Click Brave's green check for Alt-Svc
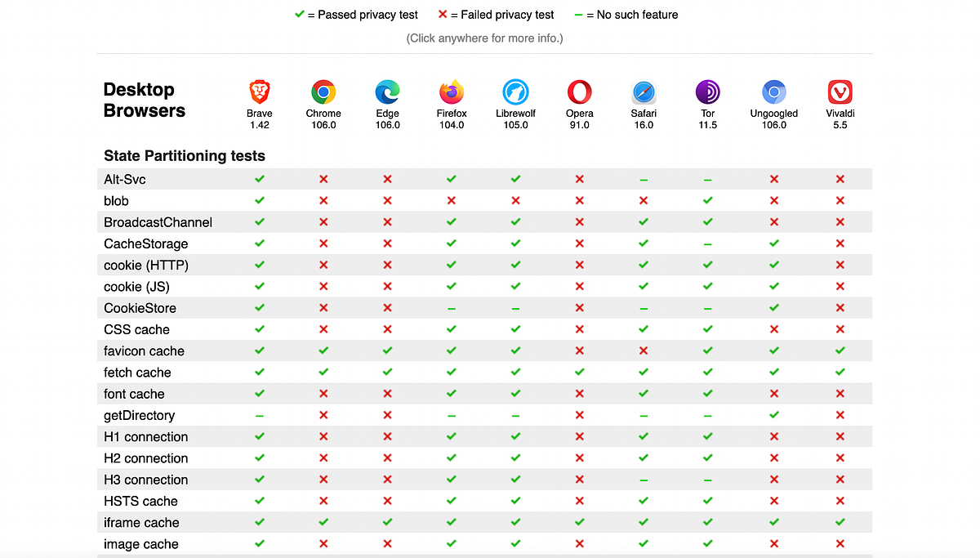The height and width of the screenshot is (558, 980). 259,179
